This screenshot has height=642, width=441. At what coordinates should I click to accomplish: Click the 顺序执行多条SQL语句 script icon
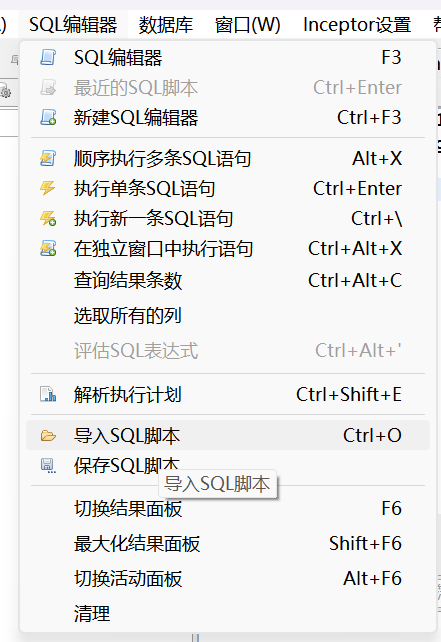point(48,158)
